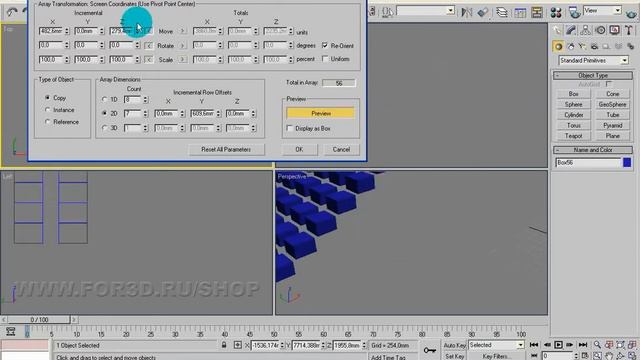Collapse the Object Type rollout
This screenshot has height=360, width=640.
593,76
